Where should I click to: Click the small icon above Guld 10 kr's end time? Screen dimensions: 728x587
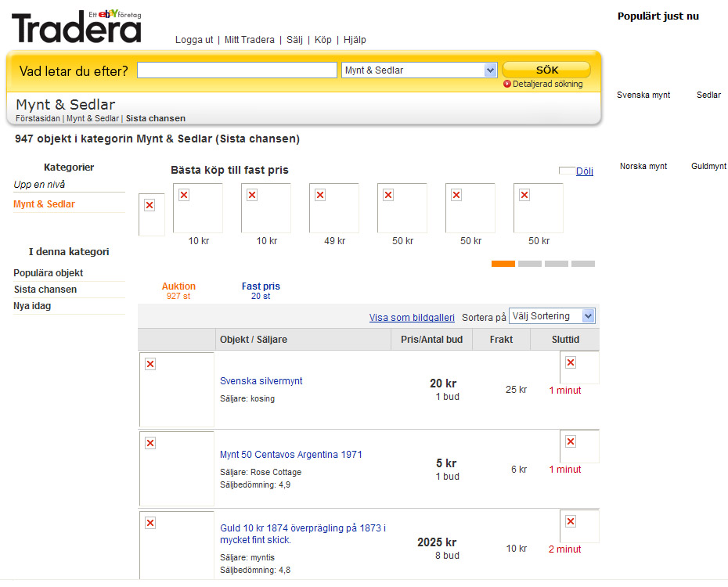579,526
